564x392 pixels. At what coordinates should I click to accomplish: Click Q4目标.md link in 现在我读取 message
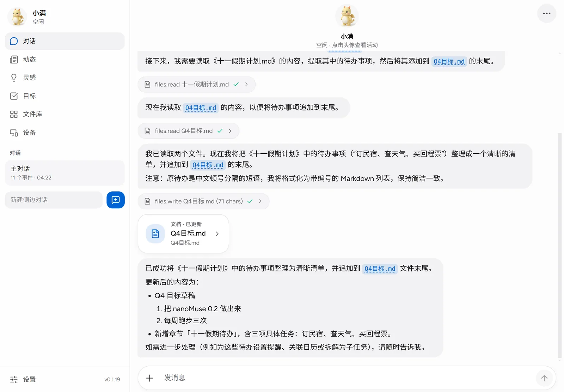coord(201,108)
